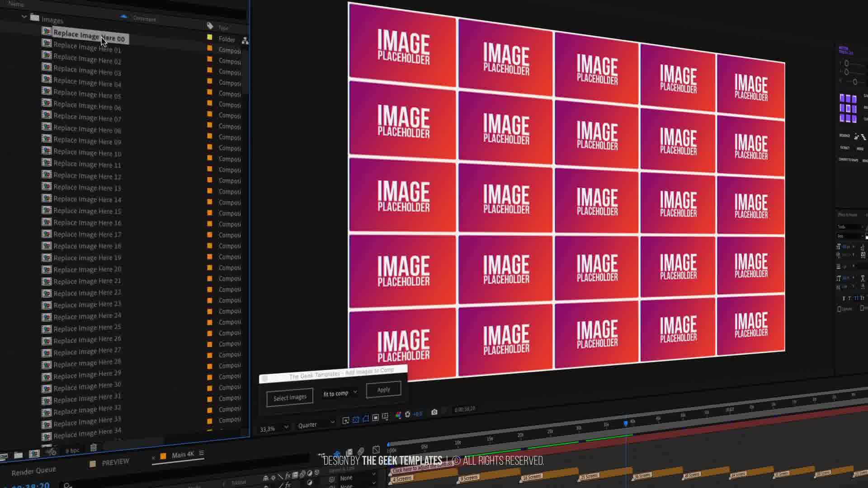The image size is (868, 488).
Task: Open font family dropdown in Character panel
Action: (x=850, y=226)
